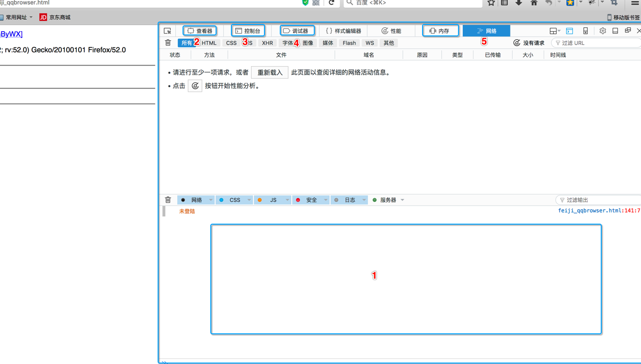This screenshot has height=364, width=641.
Task: Switch to the 调试器 tab
Action: [297, 31]
